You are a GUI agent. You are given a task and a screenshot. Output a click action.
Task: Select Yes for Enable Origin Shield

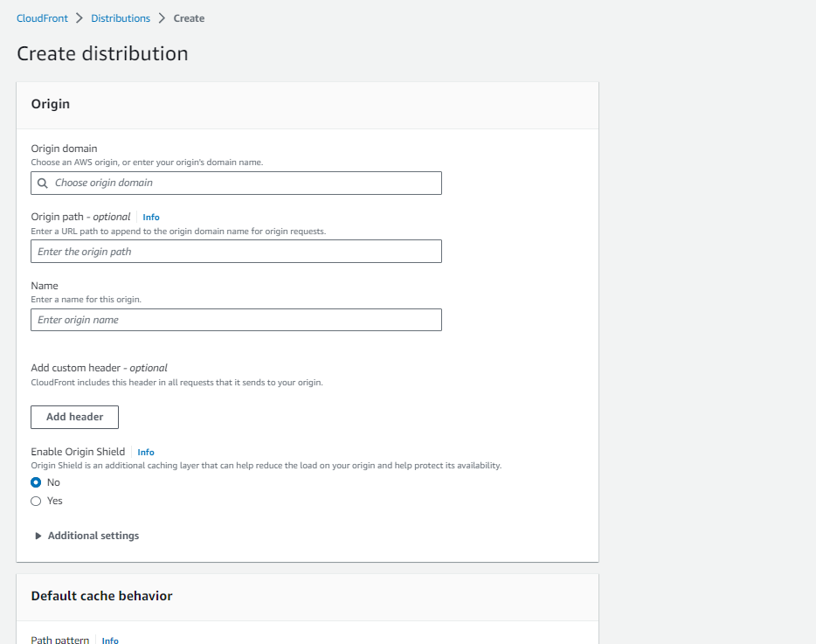point(36,501)
